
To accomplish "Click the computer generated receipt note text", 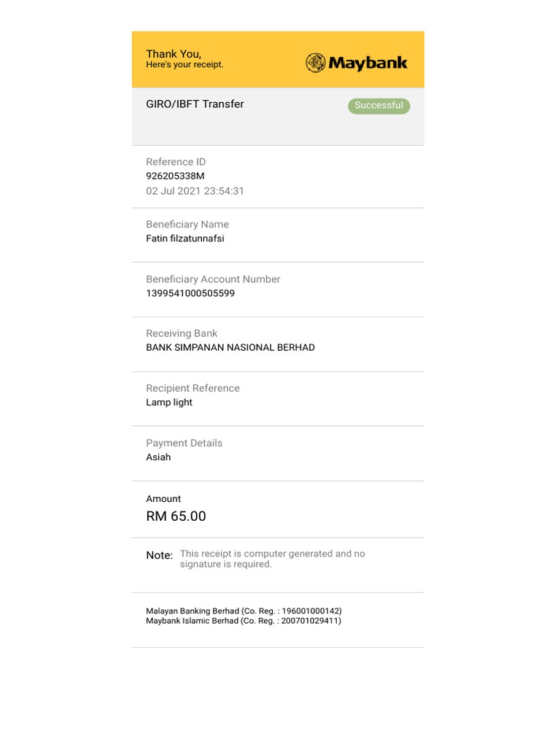I will tap(272, 559).
